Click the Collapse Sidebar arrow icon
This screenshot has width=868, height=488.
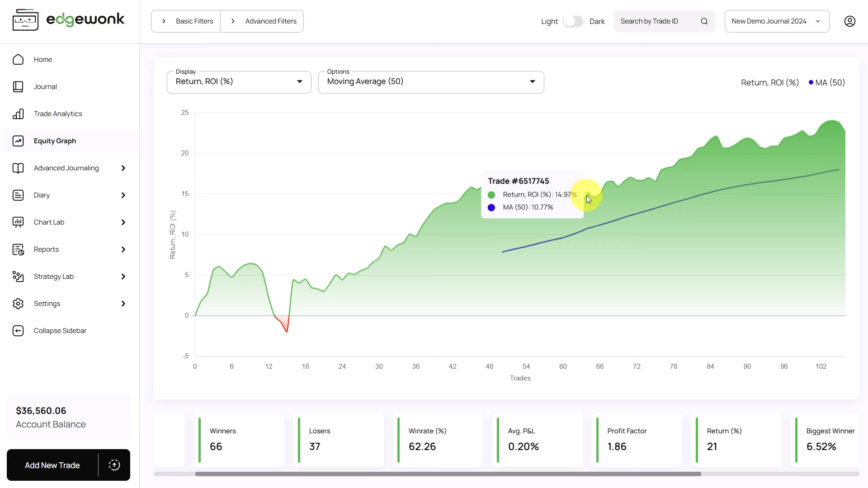18,331
